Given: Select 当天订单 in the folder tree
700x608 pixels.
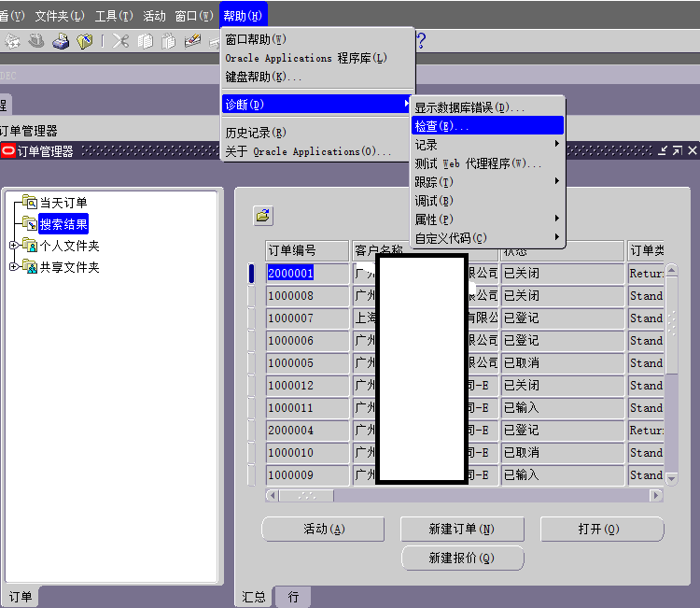Looking at the screenshot, I should (x=63, y=203).
